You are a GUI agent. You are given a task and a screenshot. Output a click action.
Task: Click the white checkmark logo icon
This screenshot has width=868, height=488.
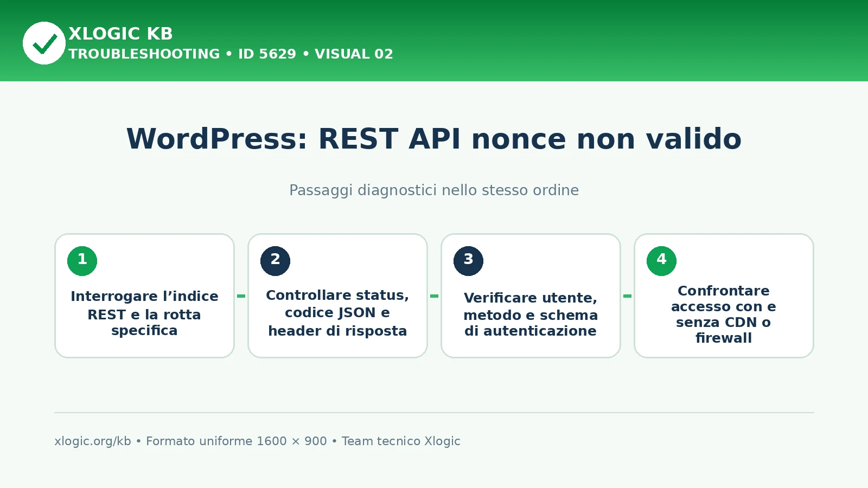pyautogui.click(x=44, y=43)
